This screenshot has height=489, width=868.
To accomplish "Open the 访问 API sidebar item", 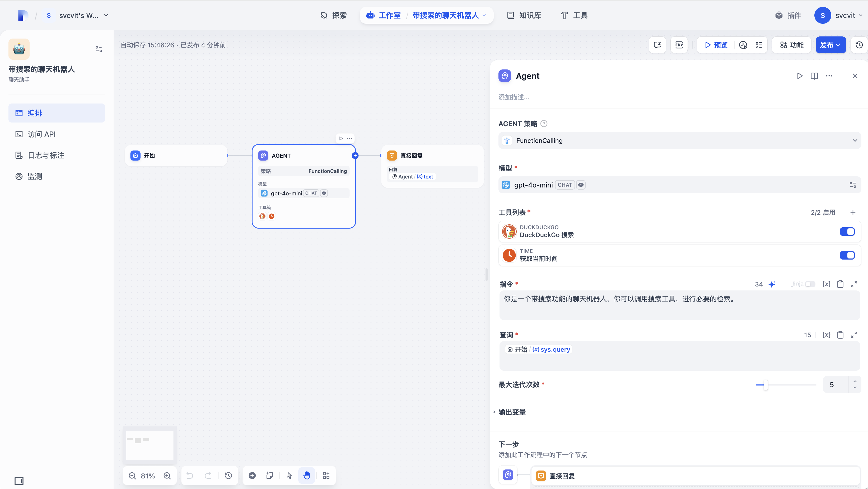I will click(x=41, y=134).
